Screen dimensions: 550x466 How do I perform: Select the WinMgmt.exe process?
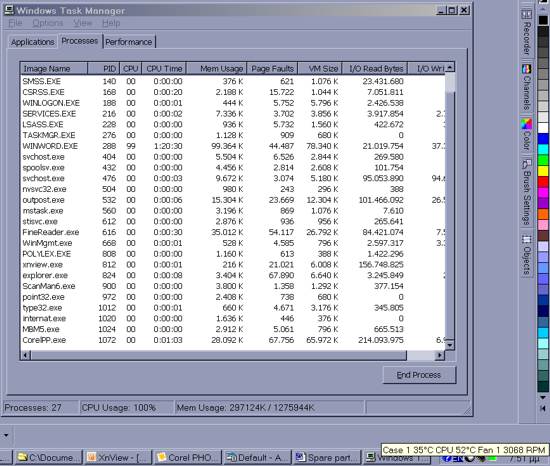click(x=233, y=243)
